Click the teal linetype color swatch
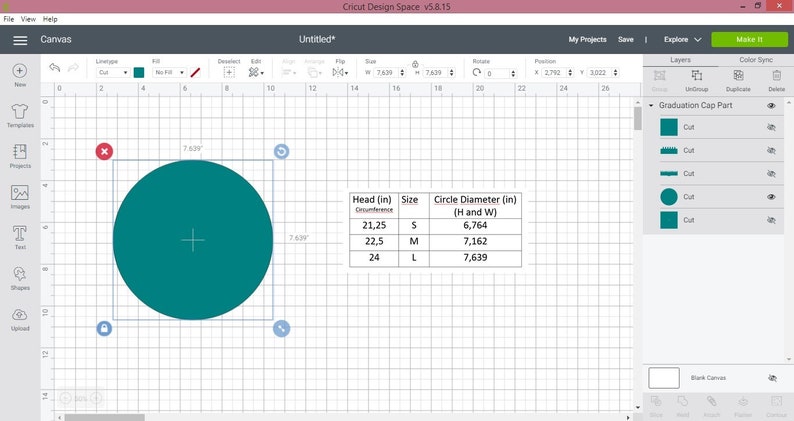The width and height of the screenshot is (794, 421). (139, 72)
